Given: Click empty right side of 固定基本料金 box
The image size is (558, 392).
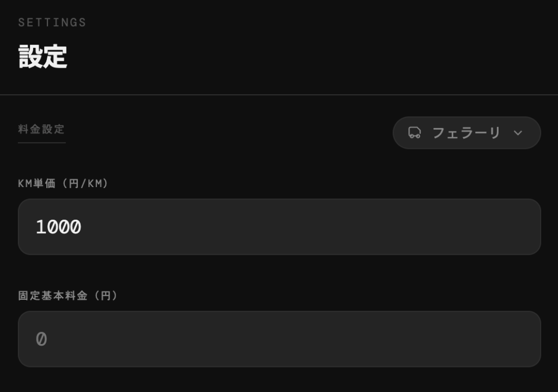Looking at the screenshot, I should coord(381,339).
